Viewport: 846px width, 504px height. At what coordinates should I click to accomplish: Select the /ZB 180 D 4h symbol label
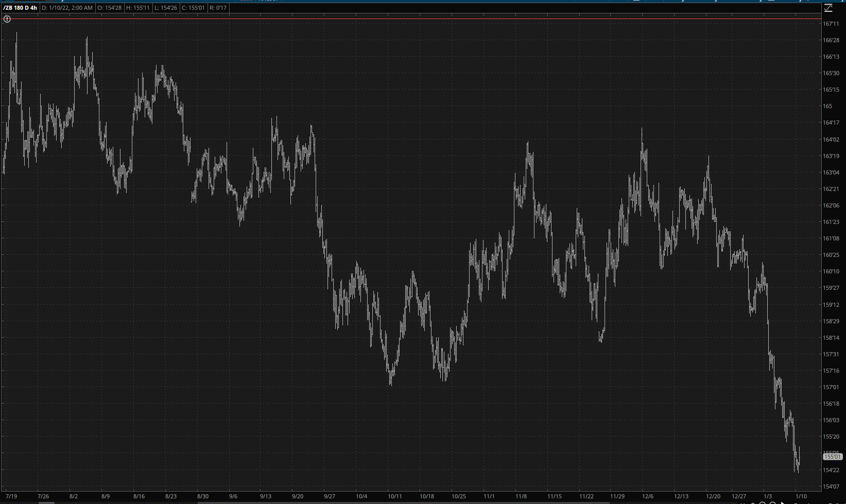pos(20,8)
